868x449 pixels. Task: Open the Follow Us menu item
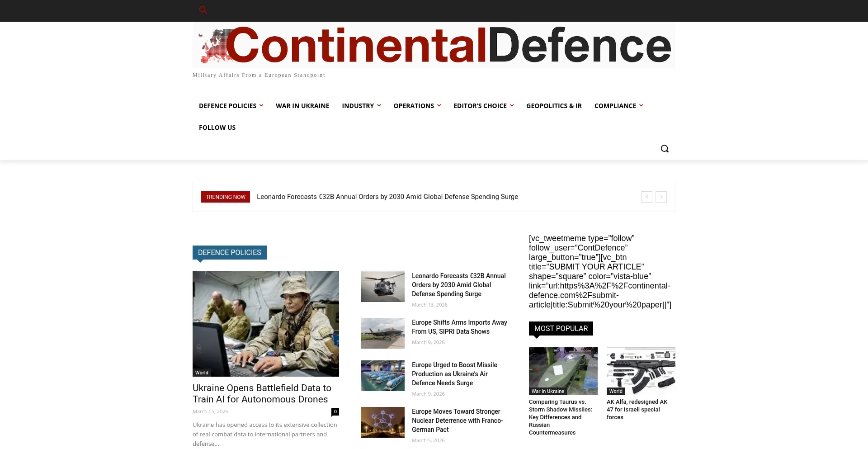click(x=217, y=128)
